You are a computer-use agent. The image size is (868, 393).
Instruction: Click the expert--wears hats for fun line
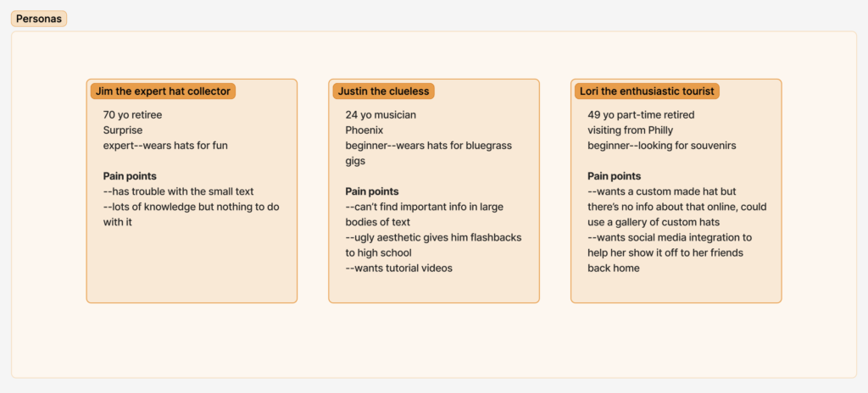pyautogui.click(x=165, y=146)
